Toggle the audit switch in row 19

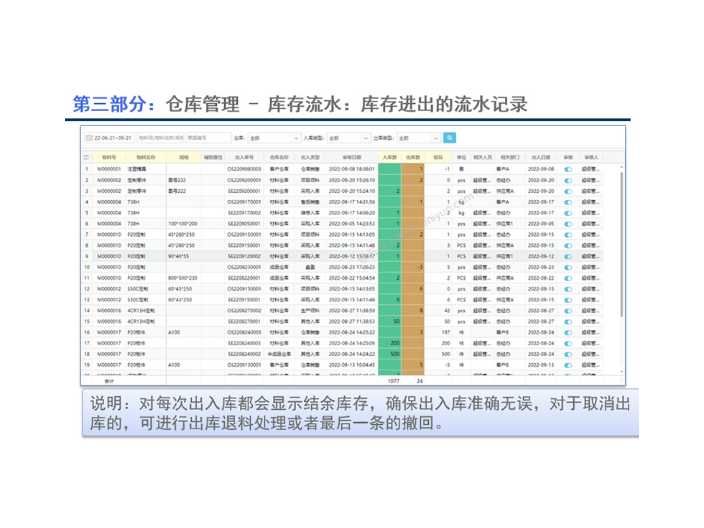coord(568,365)
